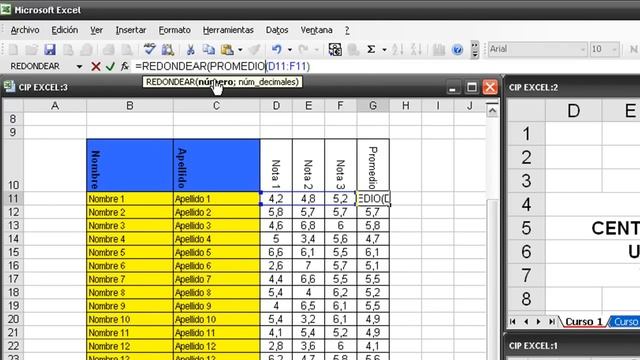Click the last-sheet navigation arrow in CIP EXCEL:2
The width and height of the screenshot is (640, 360).
tap(551, 322)
